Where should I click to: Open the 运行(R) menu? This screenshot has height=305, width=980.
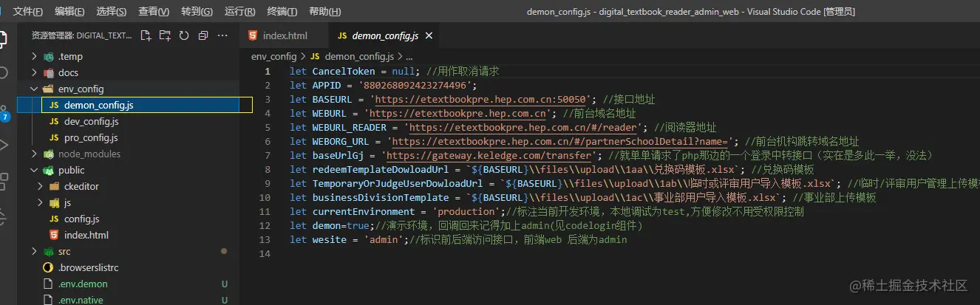pos(239,12)
